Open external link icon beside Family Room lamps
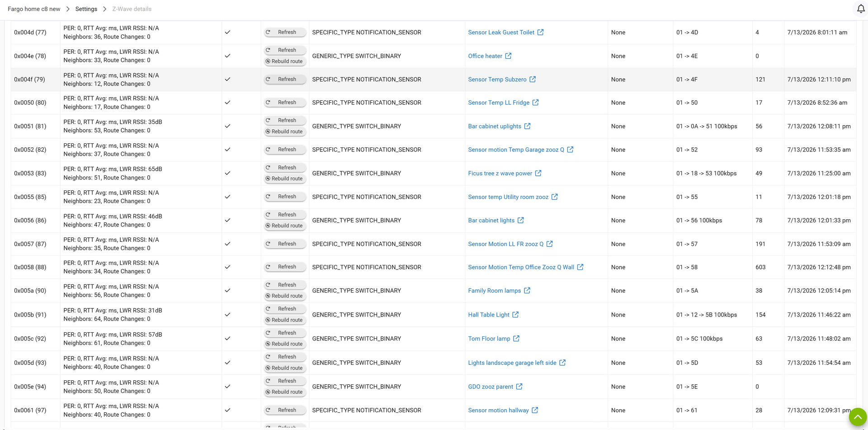 pyautogui.click(x=527, y=291)
